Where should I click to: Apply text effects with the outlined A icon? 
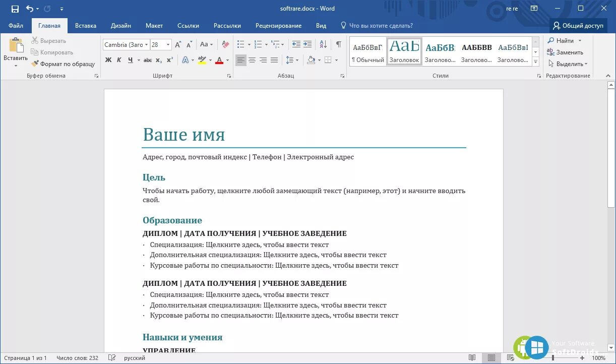coord(185,60)
